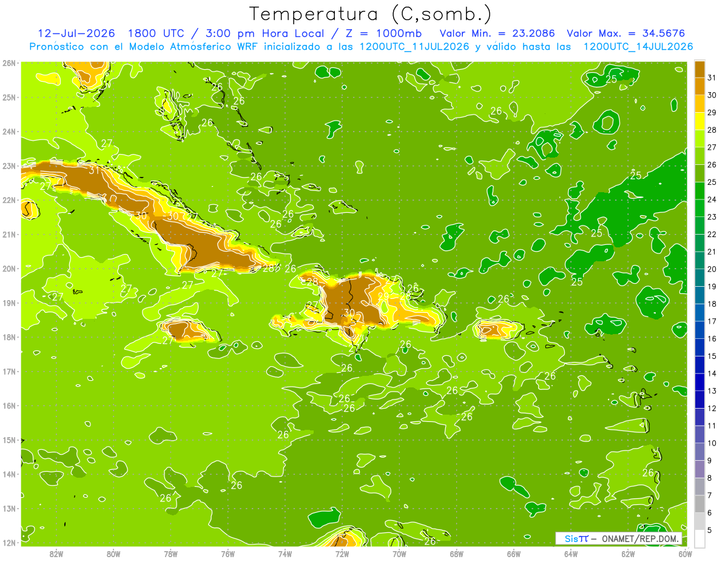Pick the colorbar swatch between 27 and 28
The height and width of the screenshot is (562, 728).
click(699, 138)
